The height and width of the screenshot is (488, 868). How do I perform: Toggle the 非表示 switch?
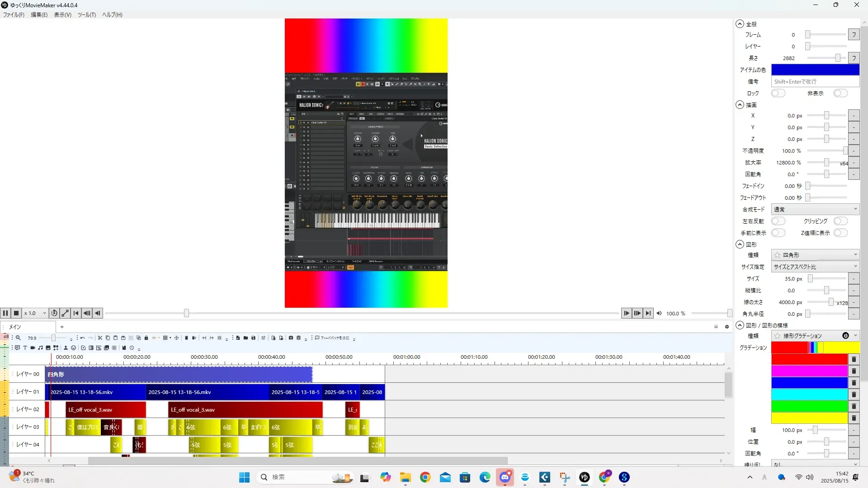840,93
